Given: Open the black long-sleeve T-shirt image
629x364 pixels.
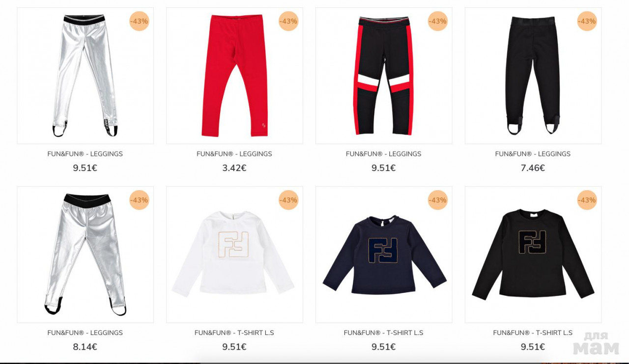Looking at the screenshot, I should (x=533, y=254).
